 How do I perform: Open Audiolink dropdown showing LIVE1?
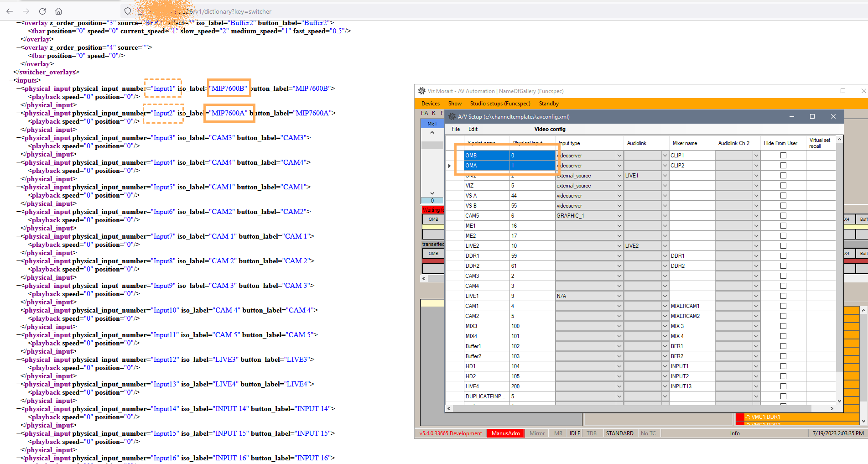tap(665, 176)
